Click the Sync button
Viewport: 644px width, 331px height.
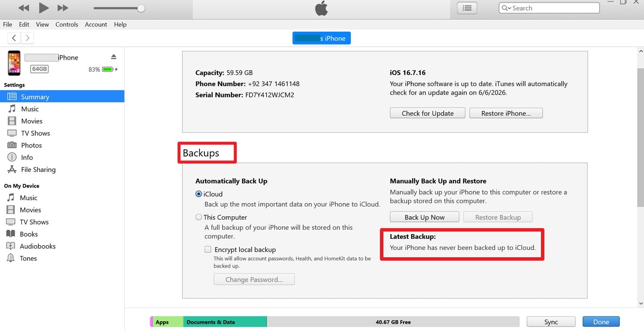[551, 322]
